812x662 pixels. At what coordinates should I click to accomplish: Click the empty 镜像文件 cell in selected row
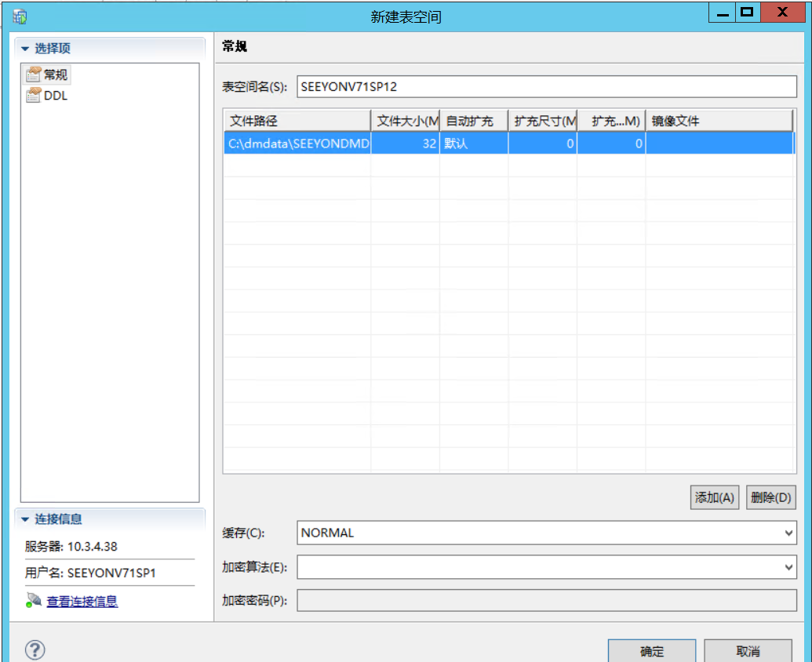(719, 144)
